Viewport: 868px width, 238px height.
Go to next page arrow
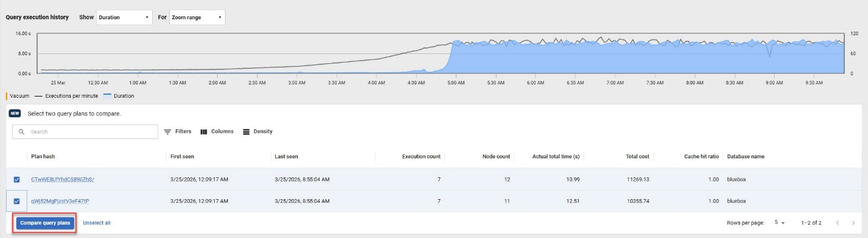point(853,223)
